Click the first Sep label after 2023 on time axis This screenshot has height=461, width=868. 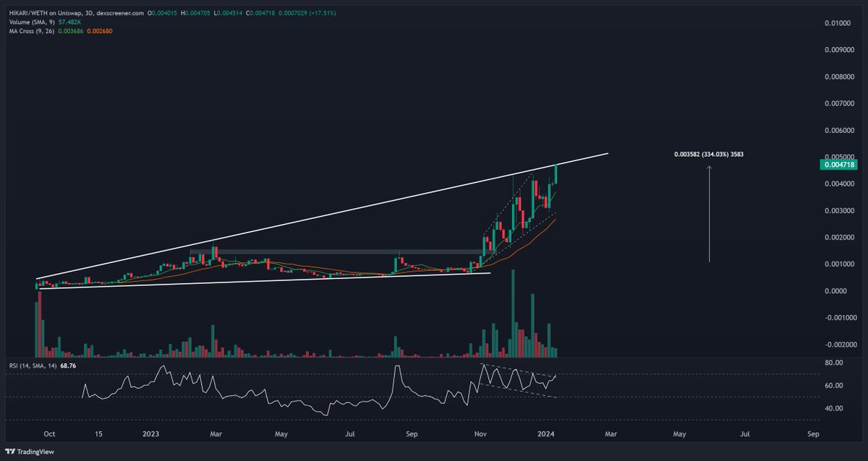[x=412, y=435]
